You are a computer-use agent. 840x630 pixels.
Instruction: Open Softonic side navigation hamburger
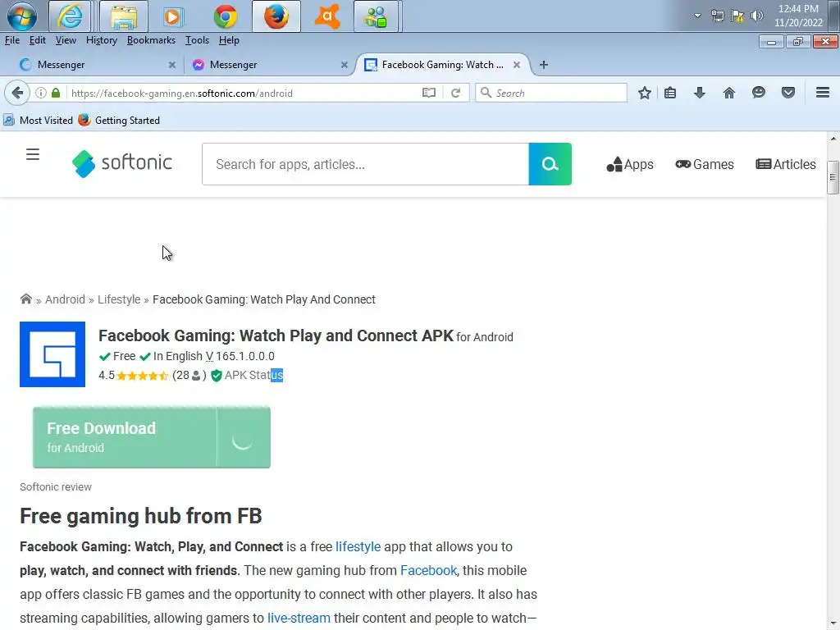pos(33,154)
